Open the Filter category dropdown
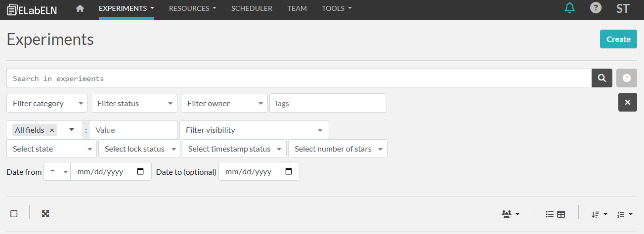The height and width of the screenshot is (234, 644). [47, 103]
